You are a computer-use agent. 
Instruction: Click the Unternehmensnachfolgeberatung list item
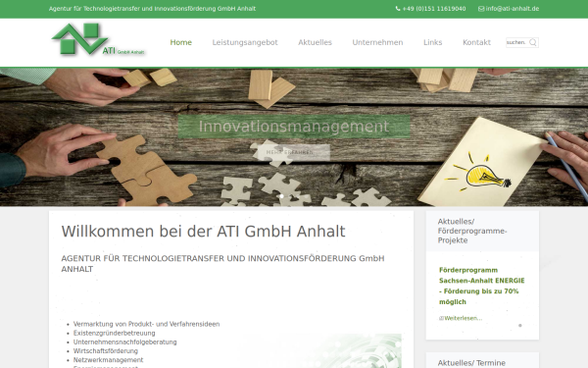coord(124,342)
